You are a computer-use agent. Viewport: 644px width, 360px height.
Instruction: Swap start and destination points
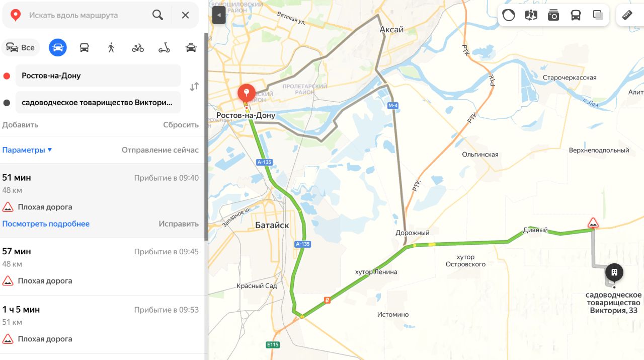(x=194, y=87)
